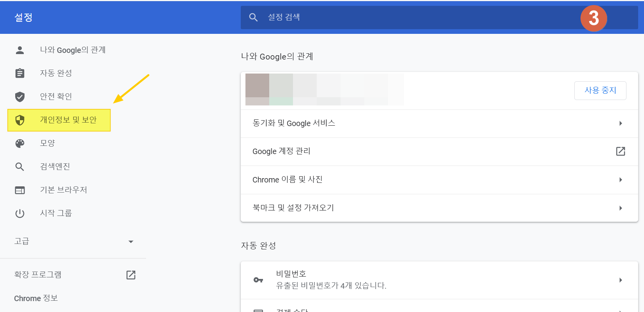The height and width of the screenshot is (312, 644).
Task: Open the 자동 완성 sidebar section
Action: (56, 73)
